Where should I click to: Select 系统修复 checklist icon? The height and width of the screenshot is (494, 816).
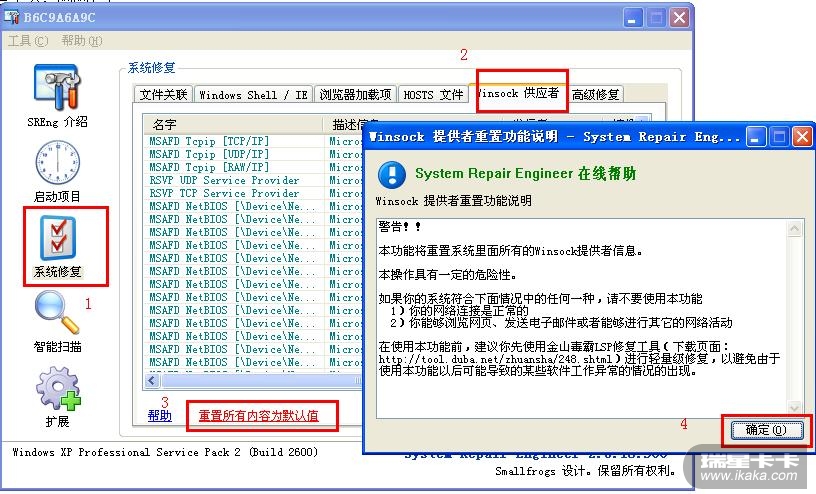coord(58,237)
